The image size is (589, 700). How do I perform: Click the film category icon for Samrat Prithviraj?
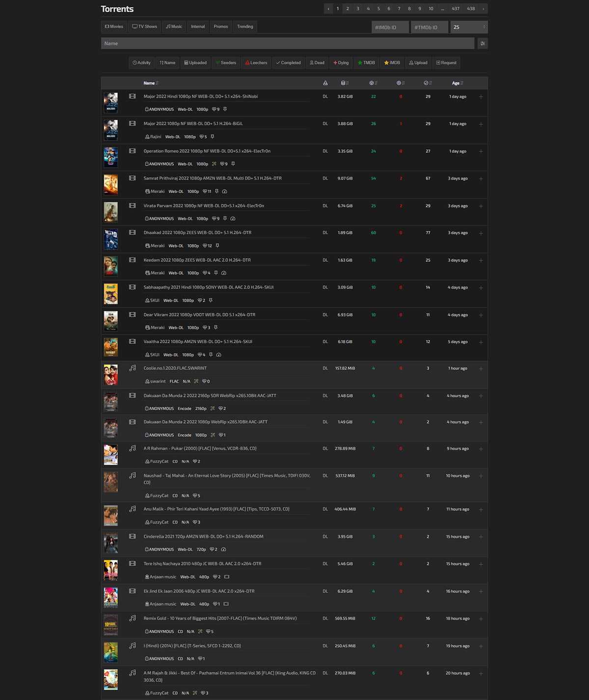click(132, 178)
